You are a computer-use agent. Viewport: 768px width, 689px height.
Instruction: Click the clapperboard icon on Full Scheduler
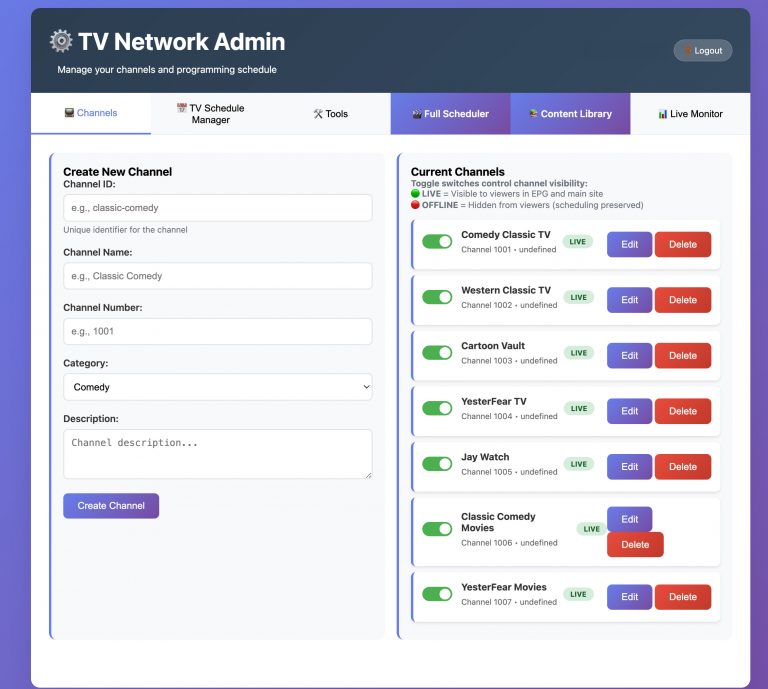pos(416,114)
